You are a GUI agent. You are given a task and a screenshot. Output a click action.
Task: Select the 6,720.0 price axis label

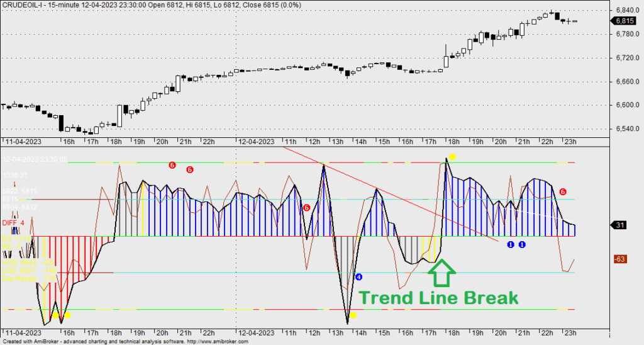point(628,58)
